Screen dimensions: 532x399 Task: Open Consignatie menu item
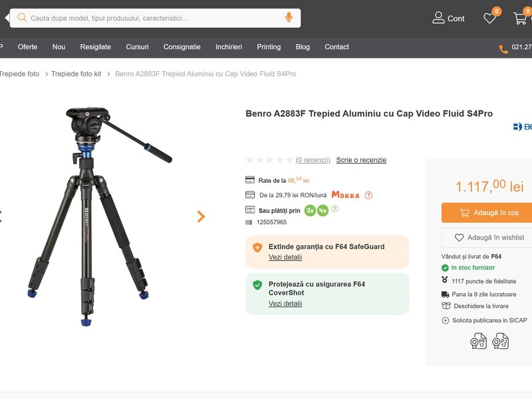point(182,47)
